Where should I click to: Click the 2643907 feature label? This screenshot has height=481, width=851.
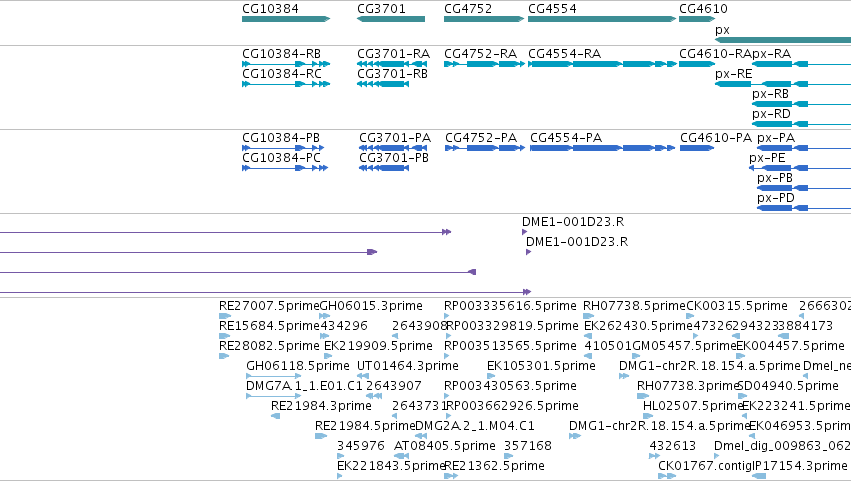point(393,387)
